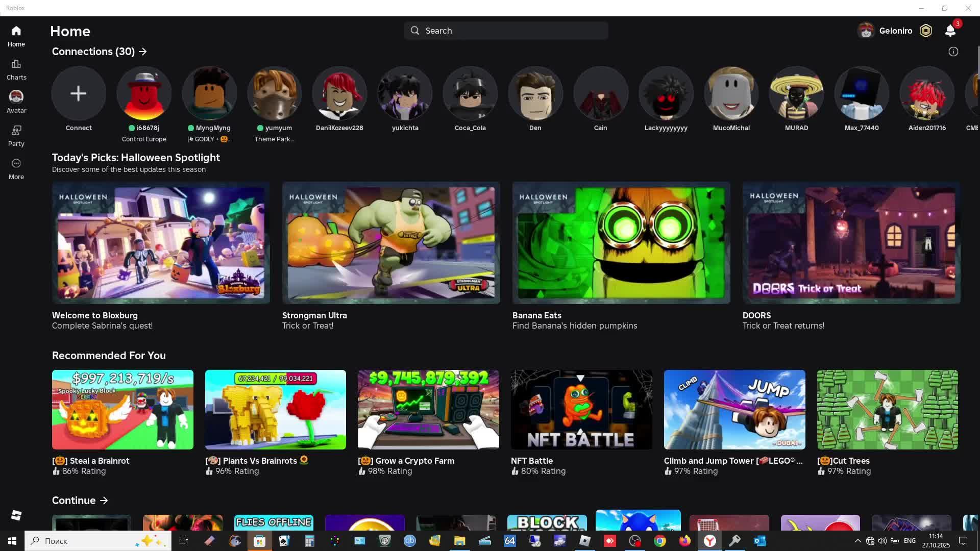Open the DOORS Trick or Treat thumbnail

[851, 243]
